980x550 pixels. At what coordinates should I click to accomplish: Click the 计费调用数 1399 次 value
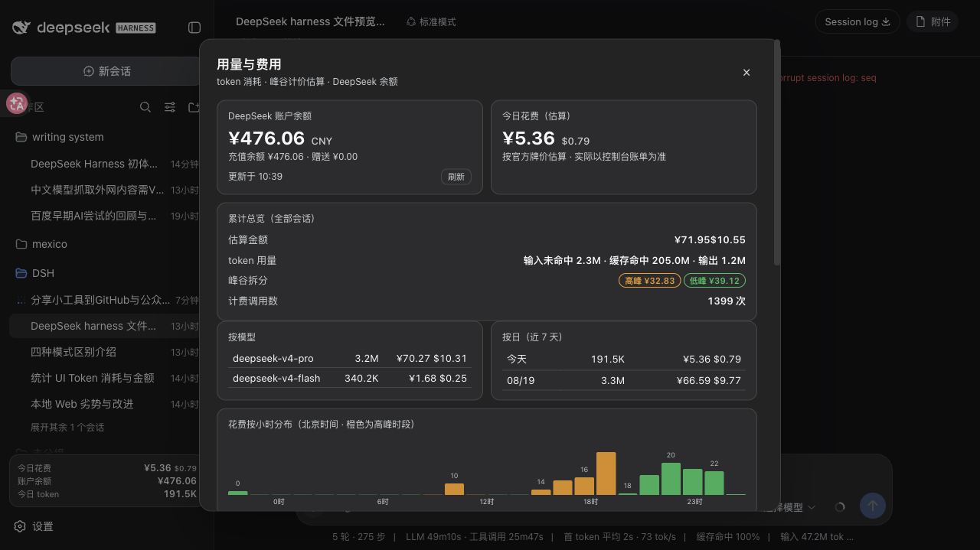coord(727,301)
